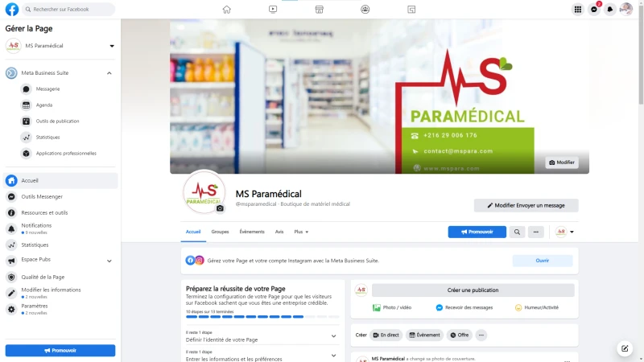Open the Marketplace icon in top navigation
Viewport: 644px width, 362px height.
pos(319,9)
